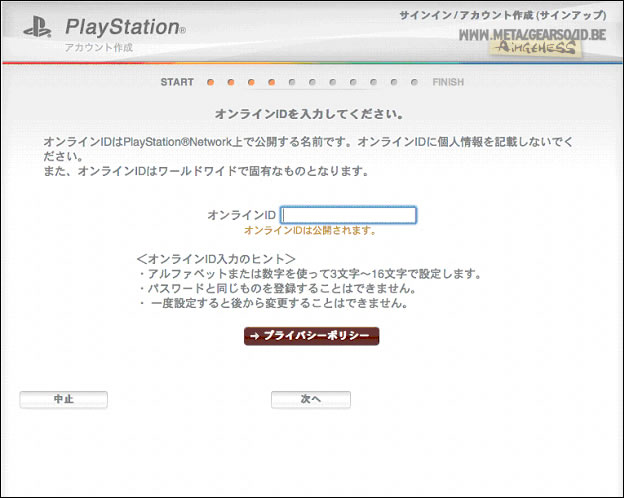The width and height of the screenshot is (624, 498).
Task: Click the 'オンラインIDを入力してください。' heading
Action: coord(310,114)
